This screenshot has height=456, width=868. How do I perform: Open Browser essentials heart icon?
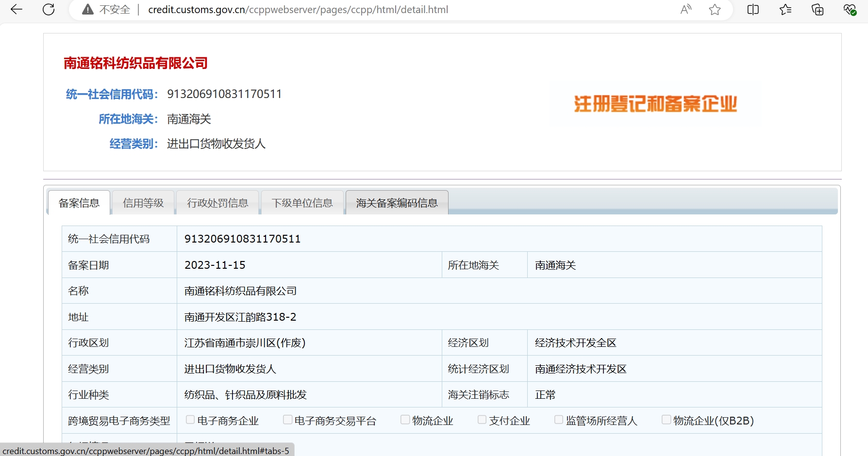tap(850, 10)
